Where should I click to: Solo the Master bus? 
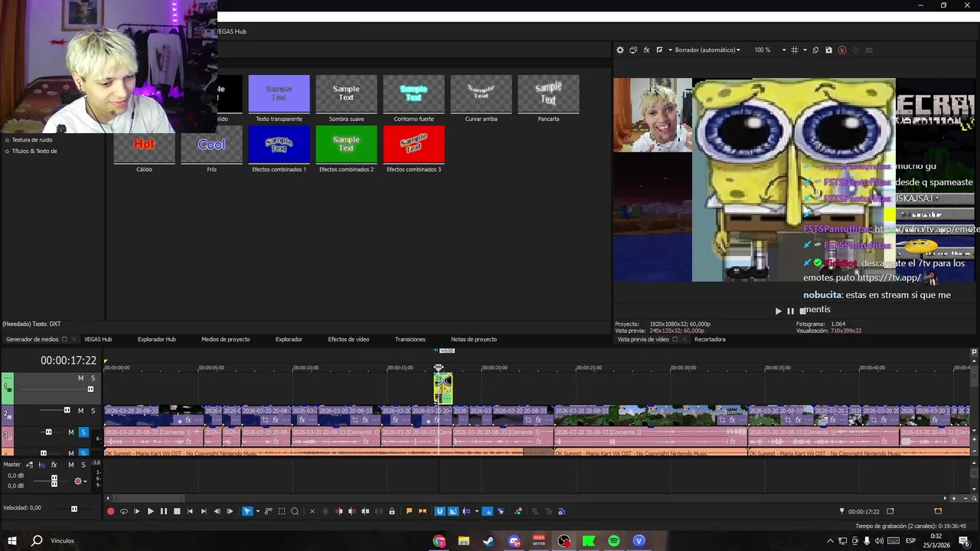click(83, 465)
